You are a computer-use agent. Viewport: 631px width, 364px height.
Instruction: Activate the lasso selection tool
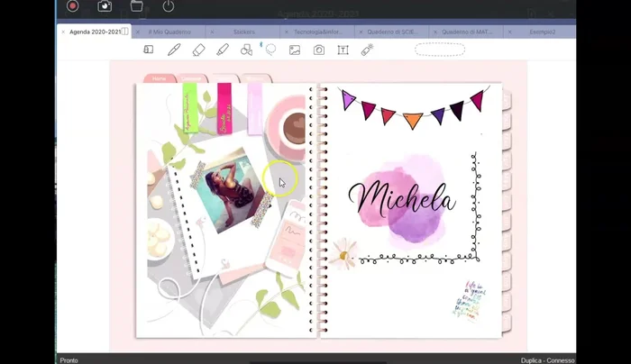[270, 50]
